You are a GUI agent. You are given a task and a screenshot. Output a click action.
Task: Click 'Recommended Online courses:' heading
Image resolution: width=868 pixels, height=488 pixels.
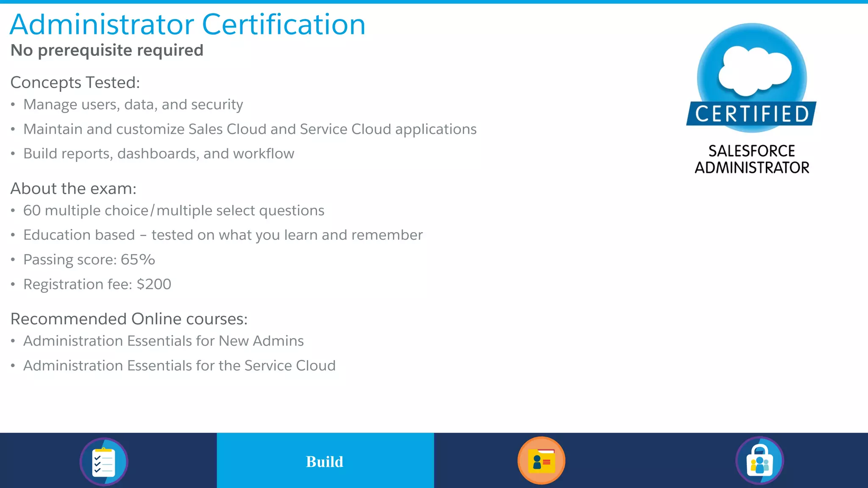click(129, 319)
